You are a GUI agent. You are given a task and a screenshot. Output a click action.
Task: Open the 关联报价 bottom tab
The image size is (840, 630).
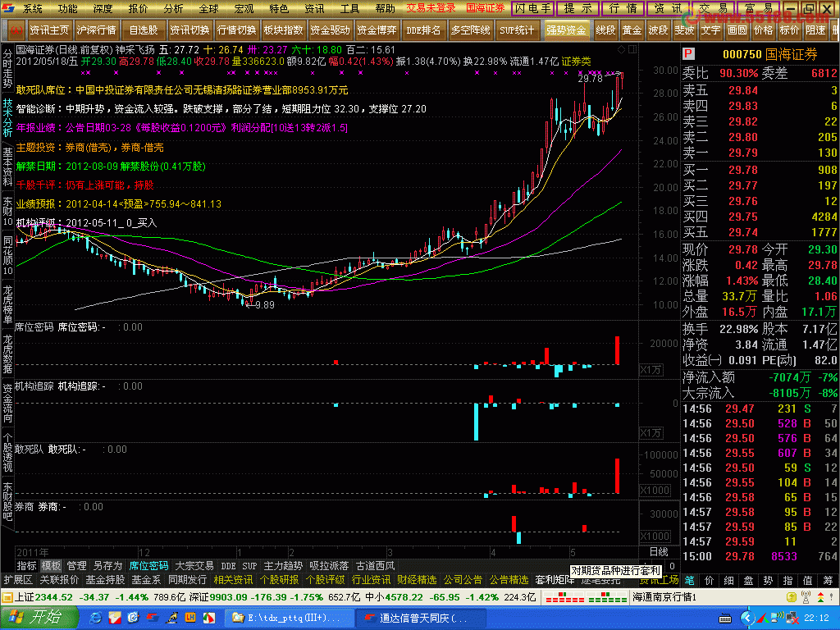[59, 580]
